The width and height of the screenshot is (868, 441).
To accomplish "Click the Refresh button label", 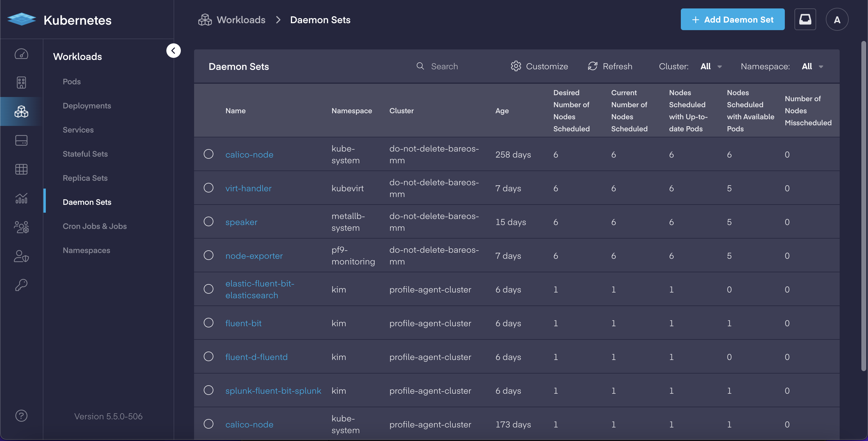I will pos(617,66).
